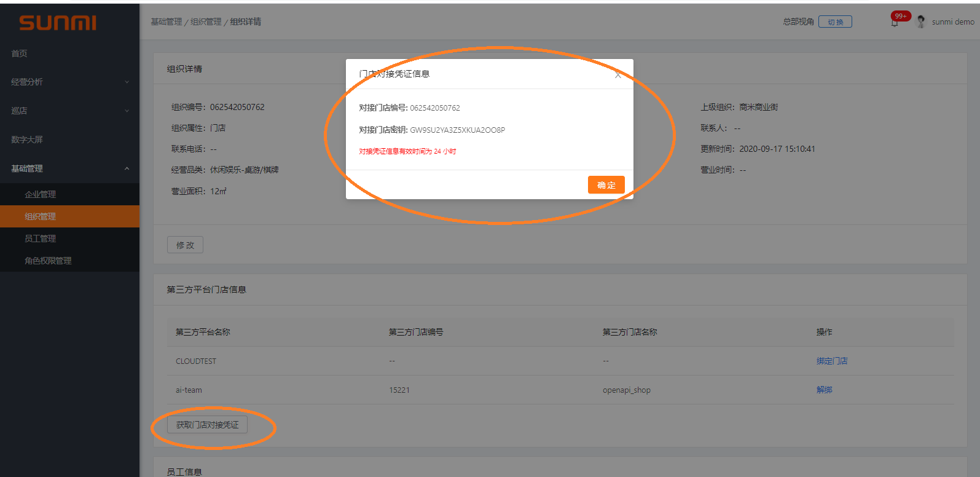Click 经营品类 value 休闲娱乐-桌游/棋牌

tap(245, 170)
